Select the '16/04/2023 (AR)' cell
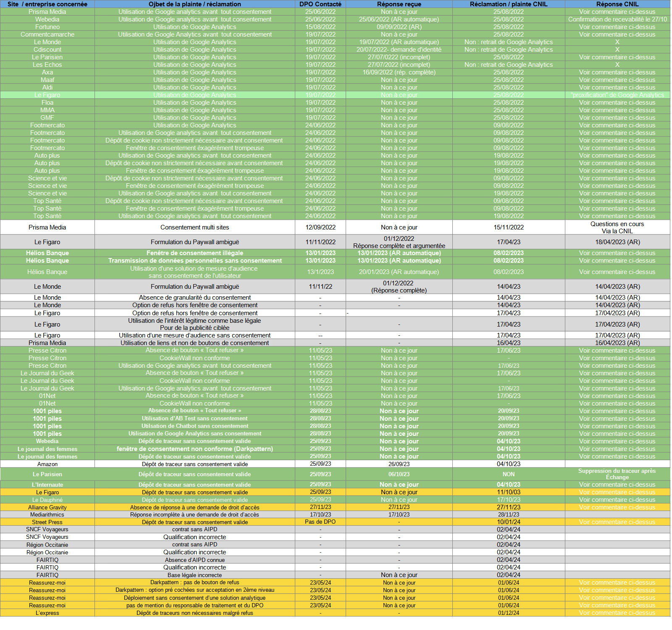Viewport: 672px width, 630px height. [617, 343]
